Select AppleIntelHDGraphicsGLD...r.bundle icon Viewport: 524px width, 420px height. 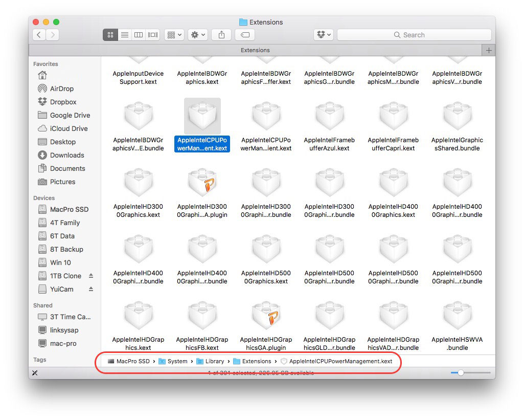330,315
